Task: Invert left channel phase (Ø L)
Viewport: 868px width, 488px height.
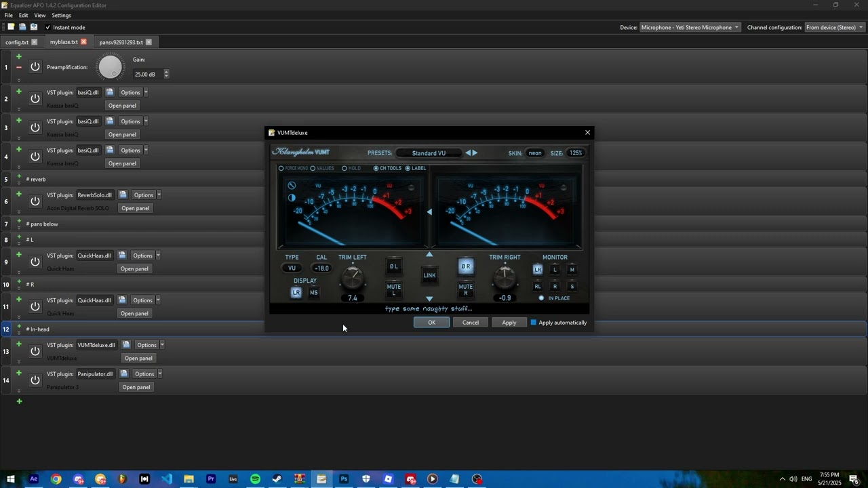Action: [393, 266]
